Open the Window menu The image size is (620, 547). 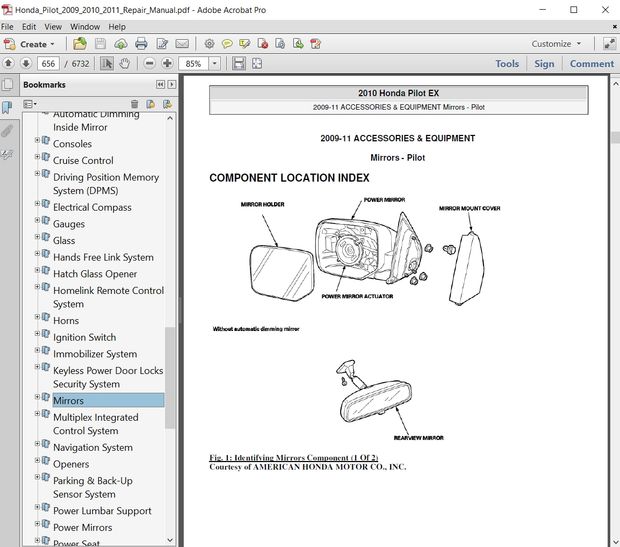click(85, 27)
